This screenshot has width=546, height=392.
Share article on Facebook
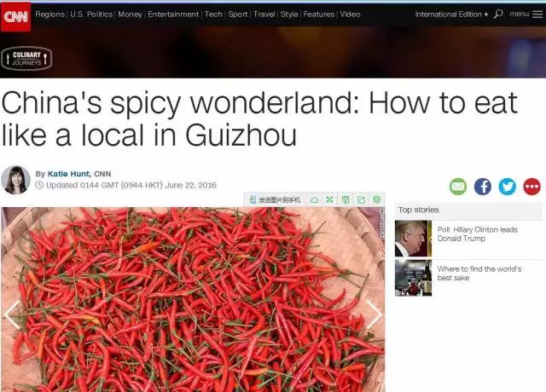click(483, 187)
